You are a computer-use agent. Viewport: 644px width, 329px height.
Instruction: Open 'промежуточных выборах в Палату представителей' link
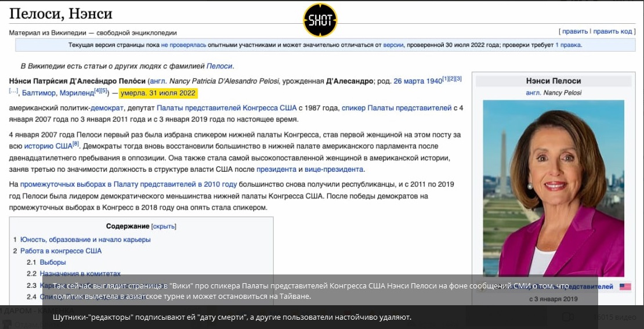coord(108,184)
